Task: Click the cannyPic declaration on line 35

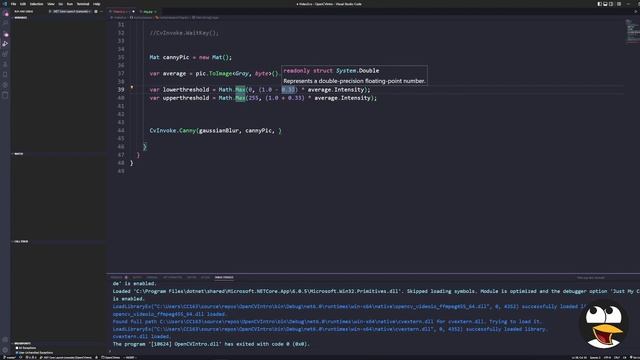Action: click(176, 57)
